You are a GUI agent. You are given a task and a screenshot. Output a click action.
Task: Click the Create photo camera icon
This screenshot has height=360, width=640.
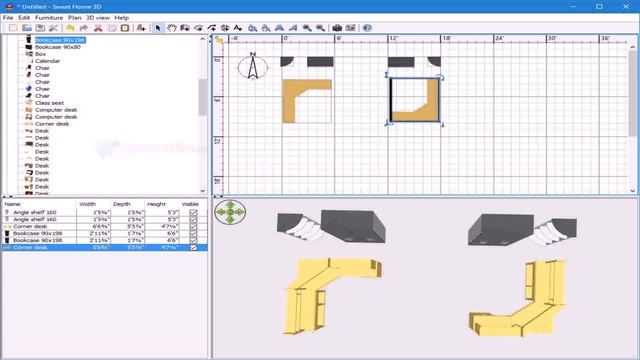tap(337, 28)
